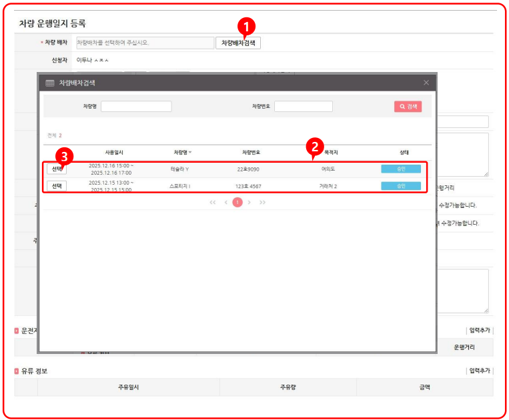
Task: Go to last page pagination icon
Action: point(262,202)
